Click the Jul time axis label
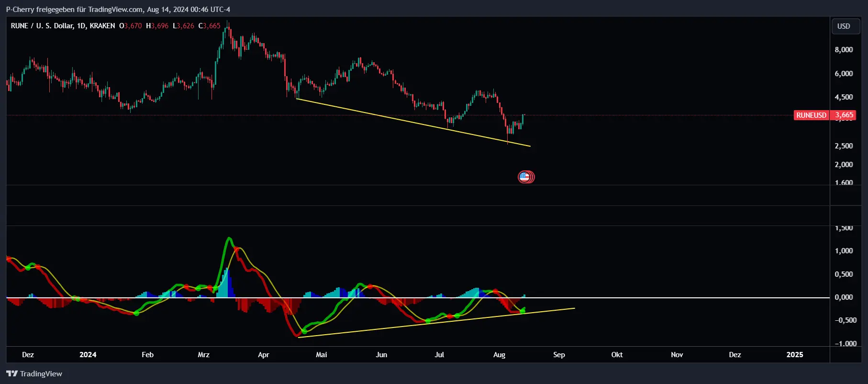Viewport: 868px width, 384px height. pyautogui.click(x=439, y=355)
